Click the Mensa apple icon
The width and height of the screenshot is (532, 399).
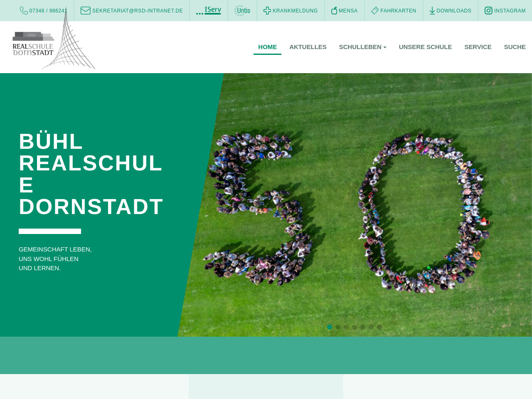pyautogui.click(x=334, y=11)
